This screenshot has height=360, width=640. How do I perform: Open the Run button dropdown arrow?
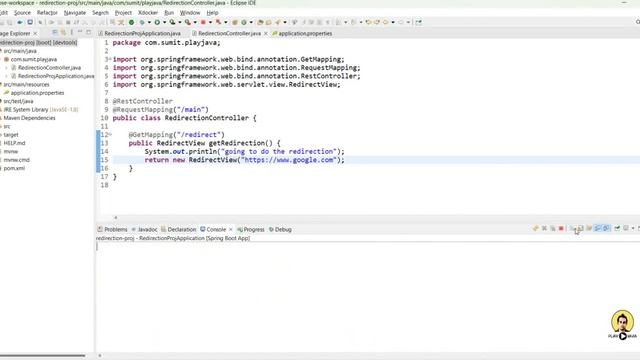(164, 22)
